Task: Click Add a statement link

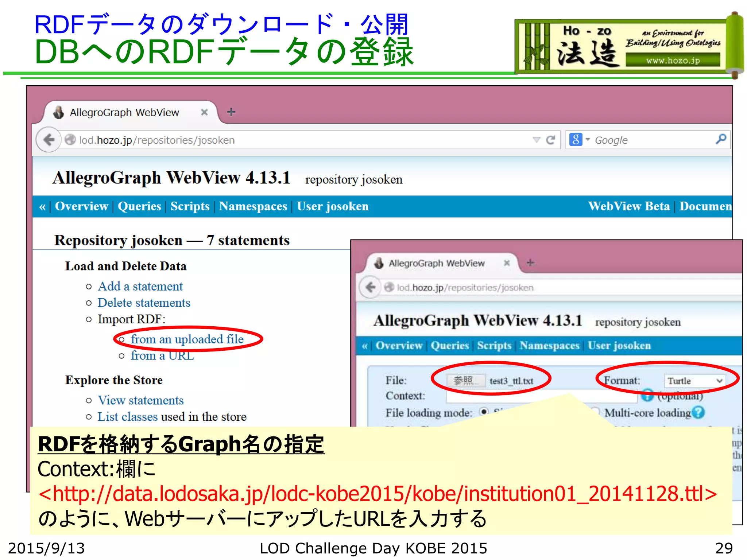Action: click(x=140, y=286)
